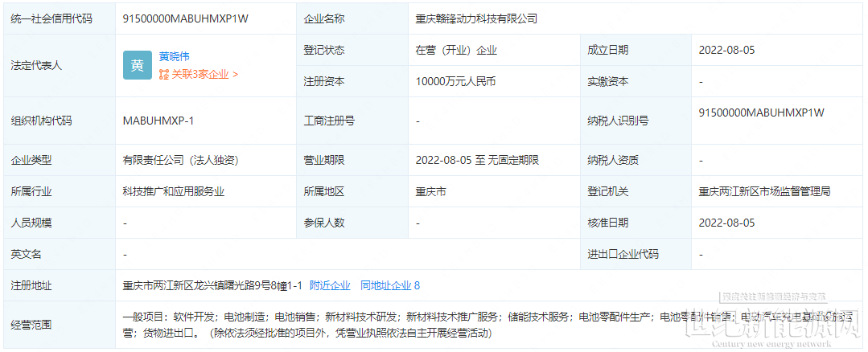Click the registered capital 10000万元人民币
The width and height of the screenshot is (868, 352).
[455, 82]
